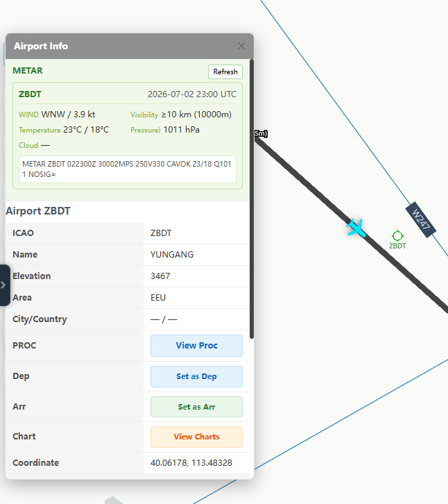The width and height of the screenshot is (448, 504).
Task: Select the coordinate value 40.06178, 113.48328
Action: pos(191,463)
